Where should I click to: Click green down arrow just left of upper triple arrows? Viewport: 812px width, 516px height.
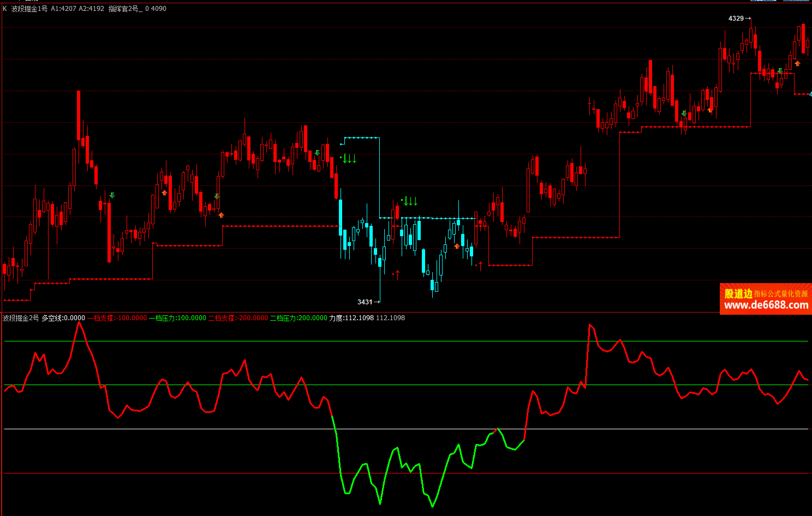click(317, 153)
